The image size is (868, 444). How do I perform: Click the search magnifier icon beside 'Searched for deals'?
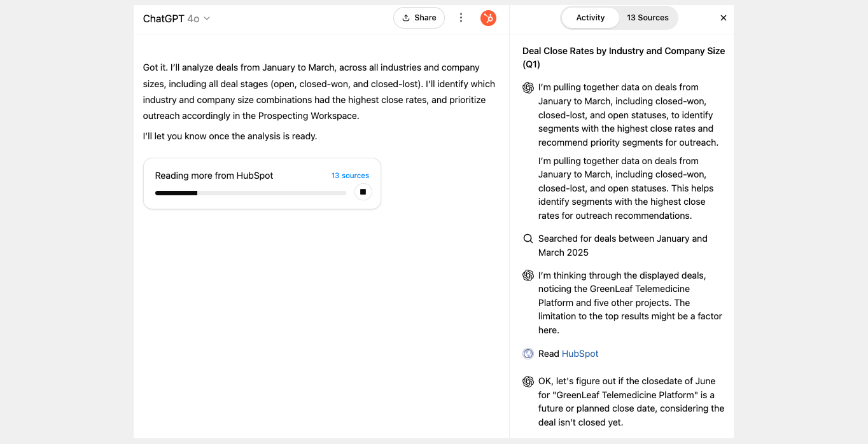528,239
